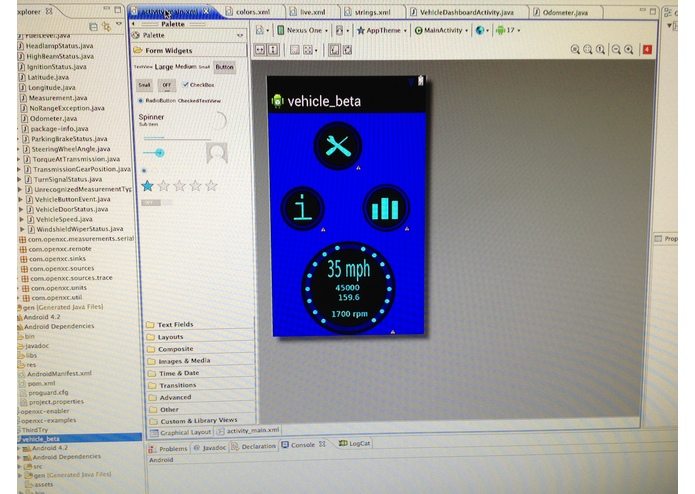Image resolution: width=695 pixels, height=494 pixels.
Task: Select the SeekBar slider widget in palette
Action: tap(154, 153)
